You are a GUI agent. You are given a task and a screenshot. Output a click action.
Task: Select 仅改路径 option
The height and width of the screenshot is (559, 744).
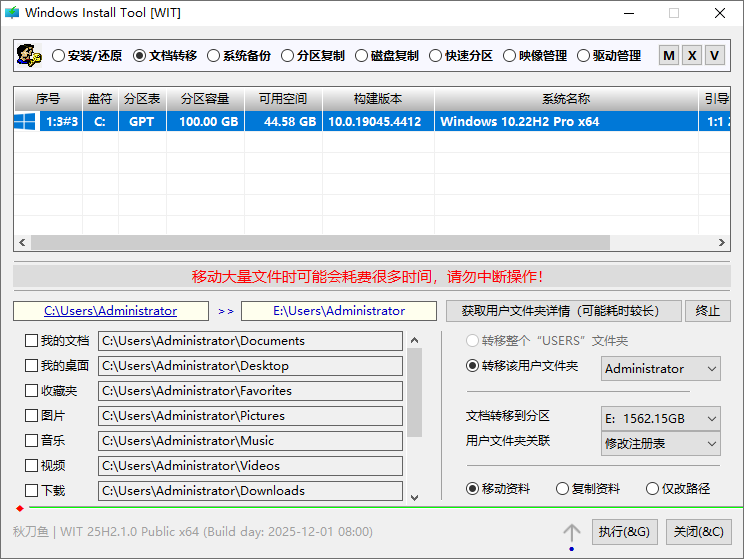click(x=679, y=488)
